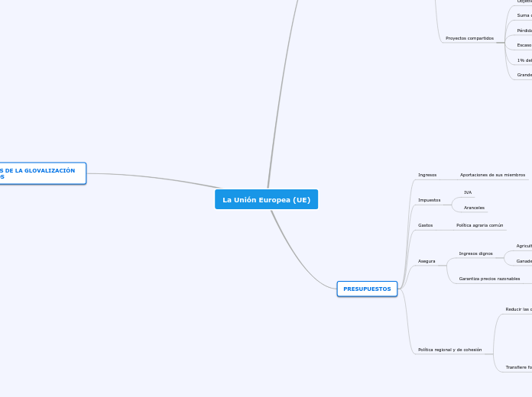Viewport: 532px width, 397px height.
Task: Click 'Aportaciones de sus miembros' node
Action: point(492,175)
